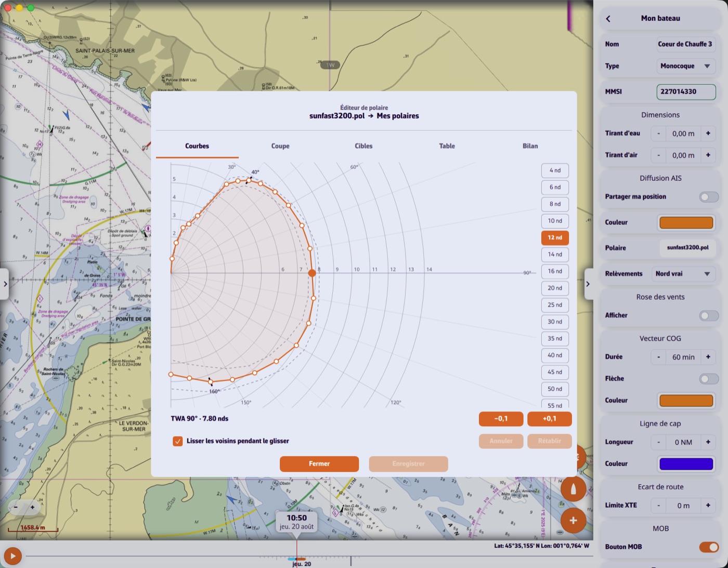Click the back chevron in Mon bateau
Image resolution: width=728 pixels, height=568 pixels.
[x=608, y=19]
